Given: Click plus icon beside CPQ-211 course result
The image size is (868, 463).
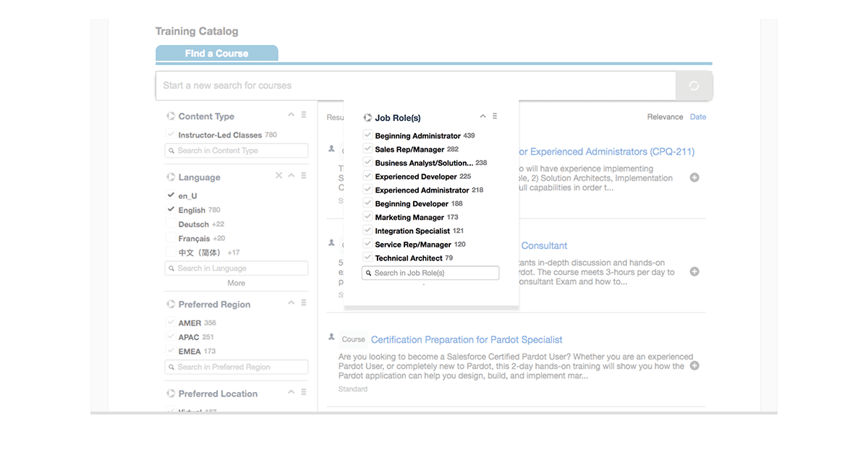Looking at the screenshot, I should click(x=694, y=177).
